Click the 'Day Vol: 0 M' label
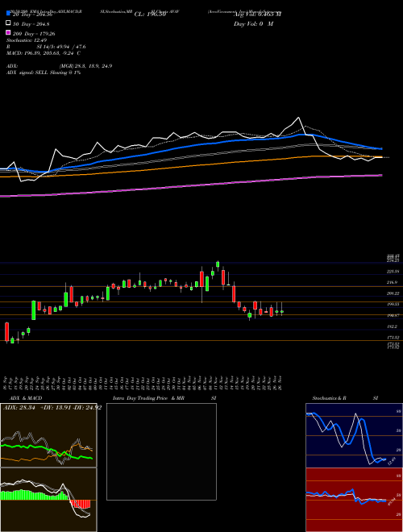 (x=253, y=23)
